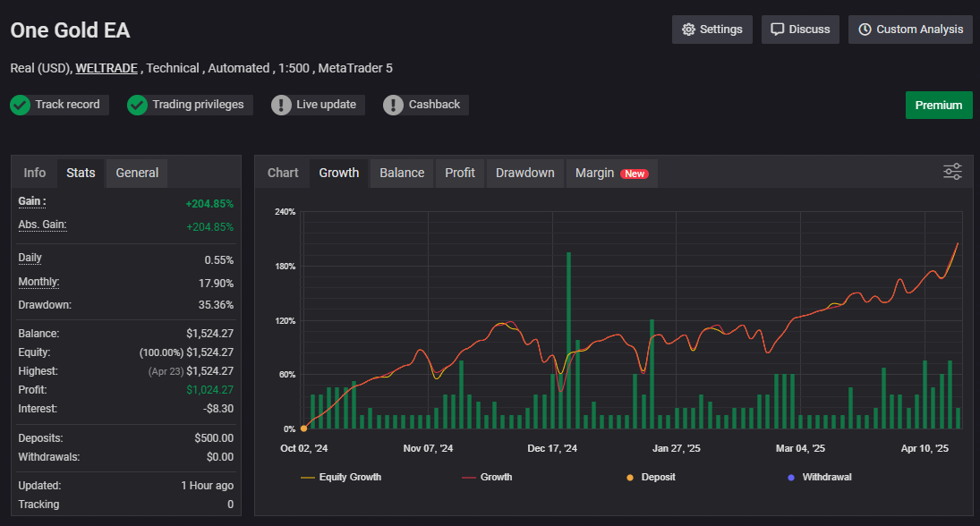The image size is (980, 526).
Task: Click the Settings gear icon
Action: click(x=688, y=30)
